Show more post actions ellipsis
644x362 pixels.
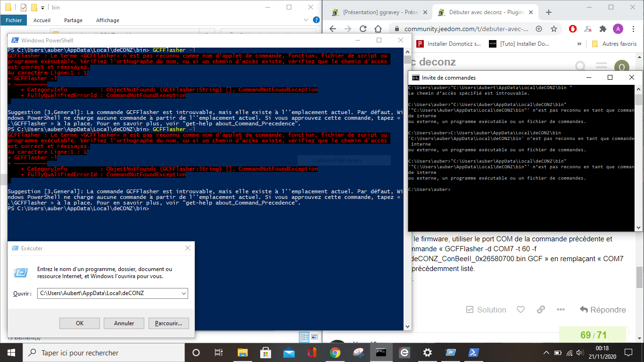tap(561, 310)
